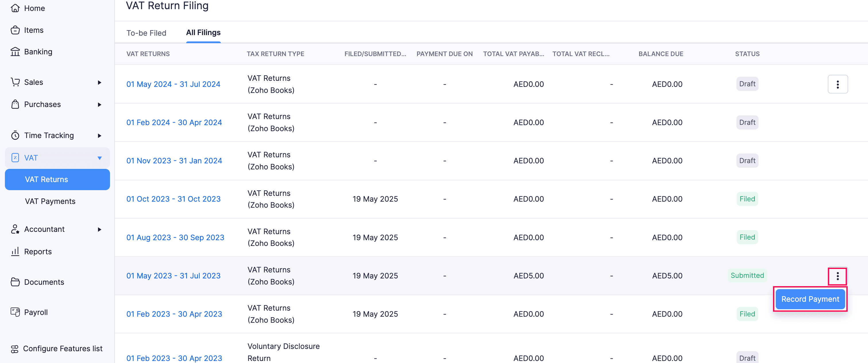Click the Sales shopping cart icon
This screenshot has width=868, height=363.
(x=16, y=82)
